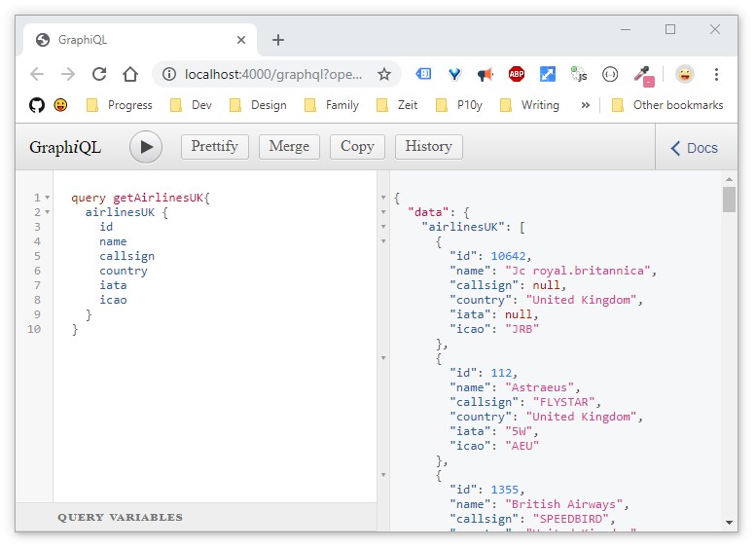Select the GraphiQL browser tab
Viewport: 756px width, 548px height.
140,40
